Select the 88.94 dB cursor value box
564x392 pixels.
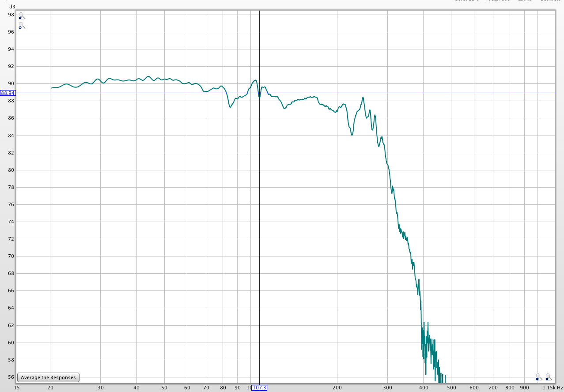click(x=8, y=93)
